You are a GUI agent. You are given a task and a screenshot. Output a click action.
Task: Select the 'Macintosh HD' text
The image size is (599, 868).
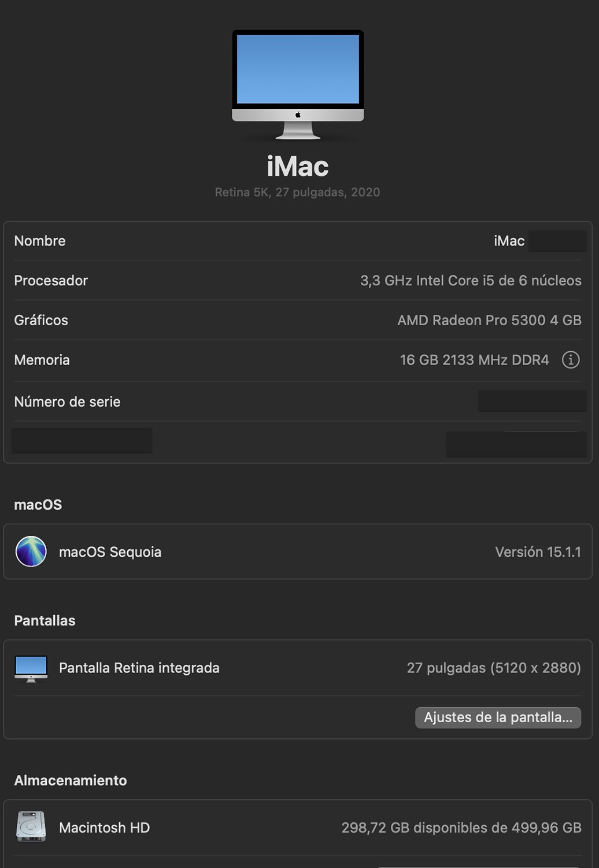(104, 827)
